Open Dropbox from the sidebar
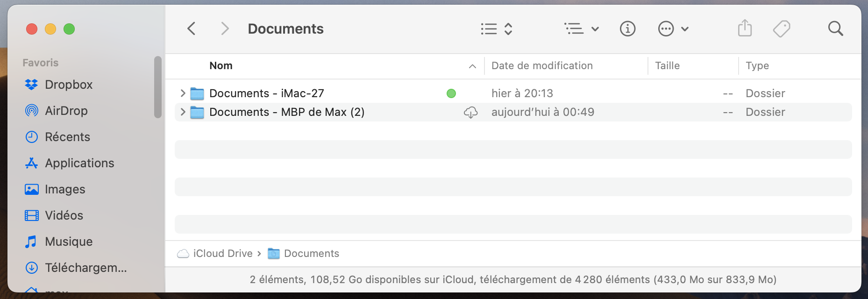 tap(68, 85)
